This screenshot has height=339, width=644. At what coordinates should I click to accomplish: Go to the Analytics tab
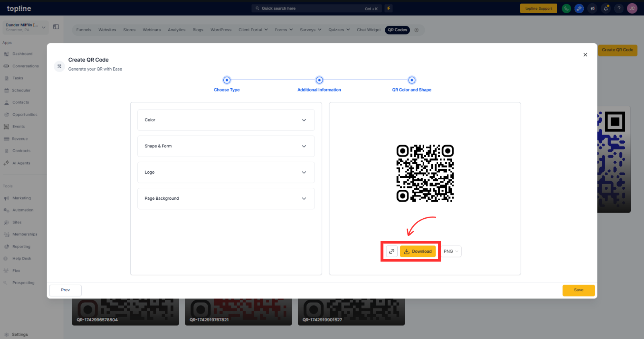pyautogui.click(x=177, y=30)
